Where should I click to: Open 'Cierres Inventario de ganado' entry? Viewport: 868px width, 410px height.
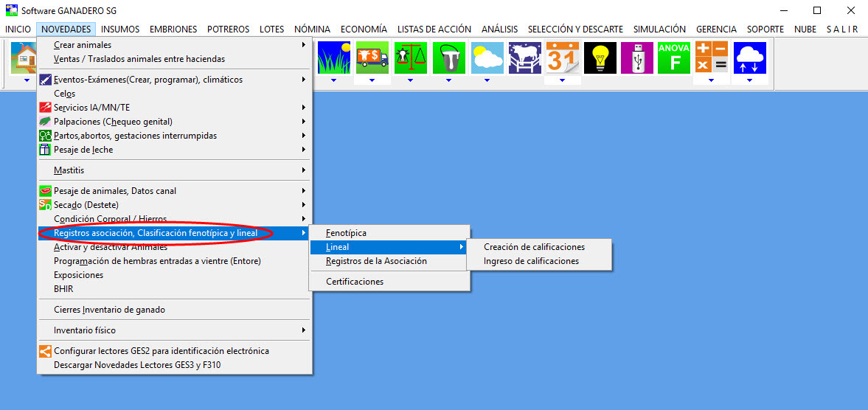pyautogui.click(x=109, y=310)
